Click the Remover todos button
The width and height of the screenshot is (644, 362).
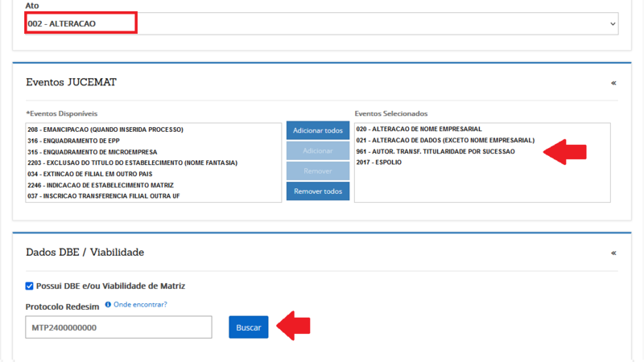[318, 191]
